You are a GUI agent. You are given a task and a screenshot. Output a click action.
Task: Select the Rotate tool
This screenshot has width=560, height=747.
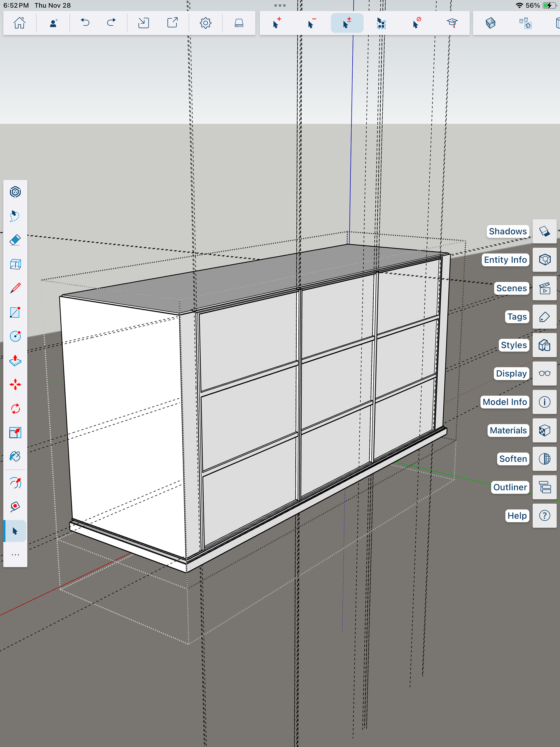[x=15, y=409]
